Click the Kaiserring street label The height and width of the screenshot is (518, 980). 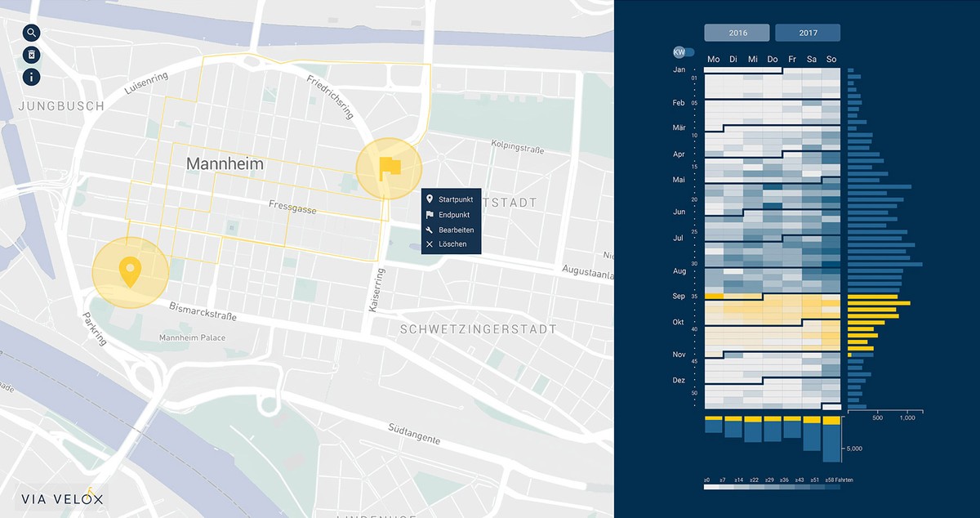tap(377, 288)
